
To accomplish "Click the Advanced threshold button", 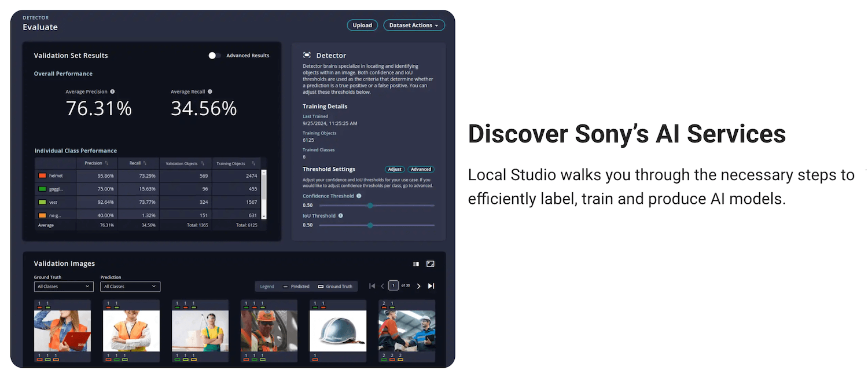I will pos(421,169).
